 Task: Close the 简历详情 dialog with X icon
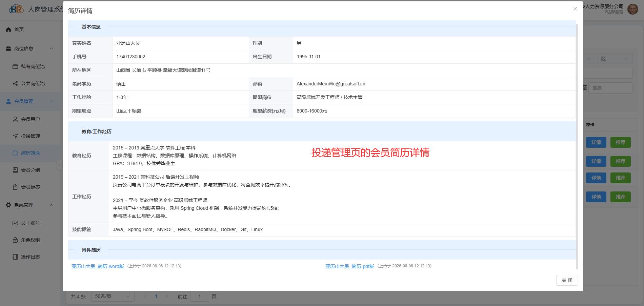575,9
